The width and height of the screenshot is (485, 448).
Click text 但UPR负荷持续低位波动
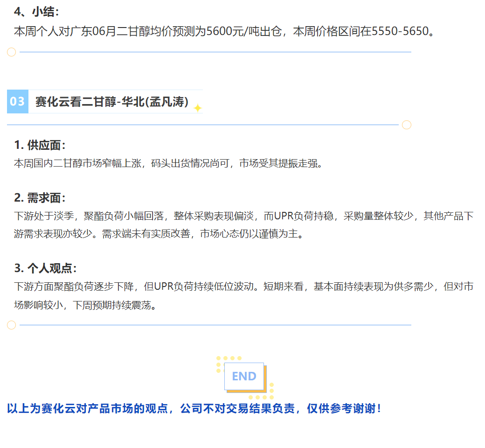click(x=199, y=287)
